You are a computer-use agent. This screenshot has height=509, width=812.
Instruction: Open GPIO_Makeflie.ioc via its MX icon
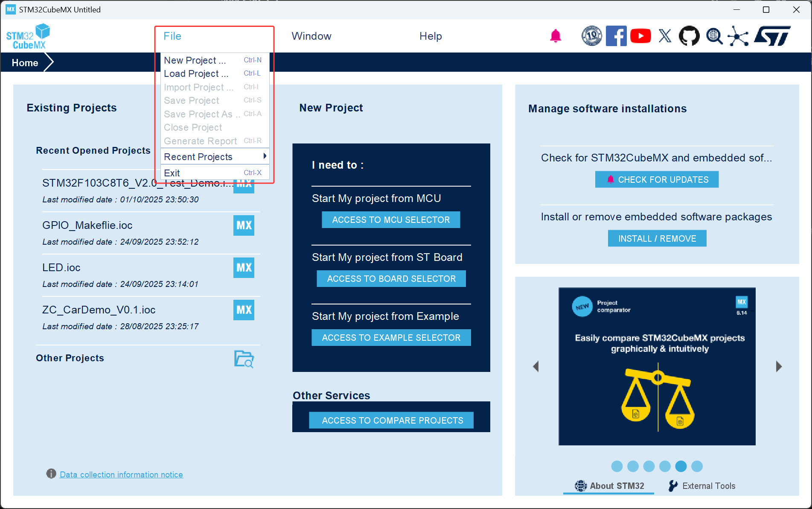244,225
